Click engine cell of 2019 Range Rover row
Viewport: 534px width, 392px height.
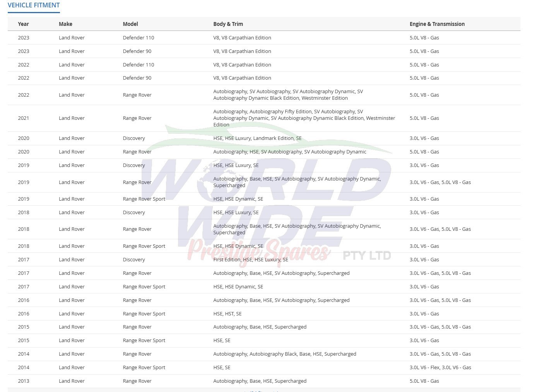pos(440,182)
